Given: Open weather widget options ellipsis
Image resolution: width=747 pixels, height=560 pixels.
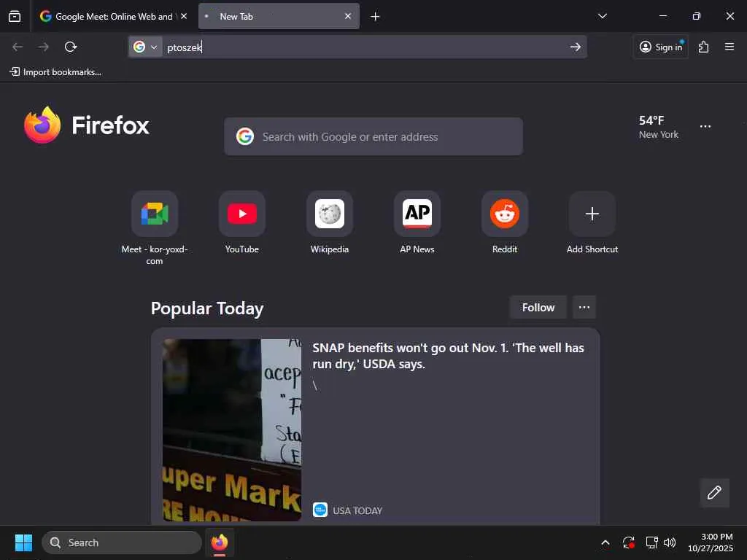Looking at the screenshot, I should click(705, 127).
